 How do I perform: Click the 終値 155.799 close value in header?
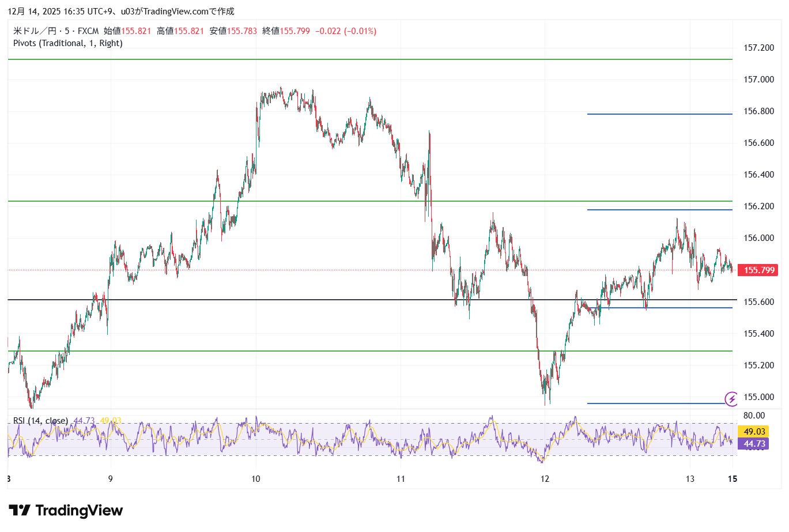pyautogui.click(x=286, y=31)
